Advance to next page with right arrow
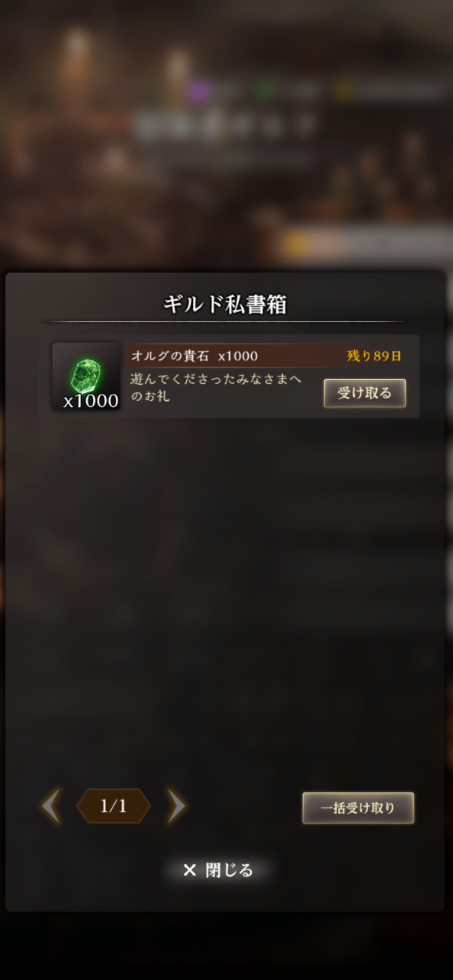The width and height of the screenshot is (453, 980). tap(176, 806)
